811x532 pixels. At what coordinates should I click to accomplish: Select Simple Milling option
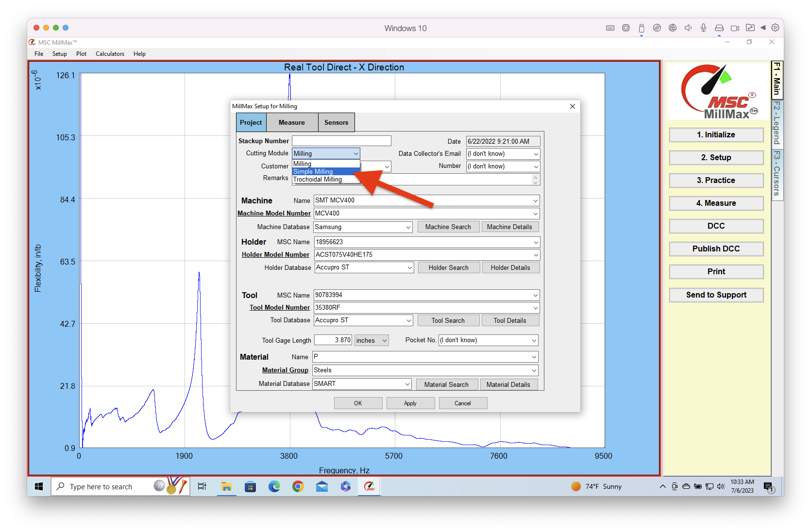click(x=326, y=171)
